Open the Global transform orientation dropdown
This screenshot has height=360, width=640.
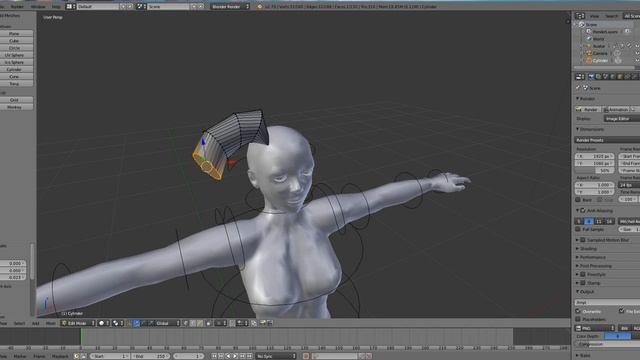[167, 323]
